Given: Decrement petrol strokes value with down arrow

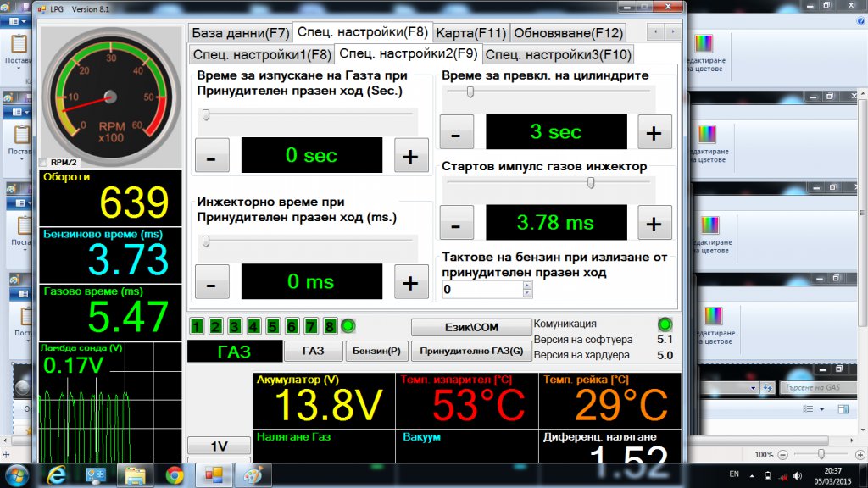Looking at the screenshot, I should pos(527,294).
